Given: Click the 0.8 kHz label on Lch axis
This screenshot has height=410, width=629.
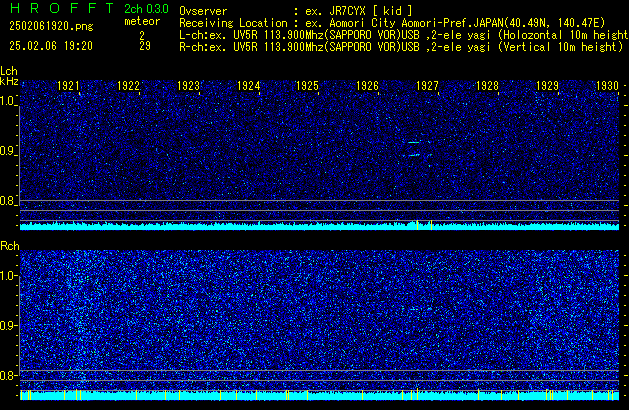Looking at the screenshot, I should click(x=7, y=201).
